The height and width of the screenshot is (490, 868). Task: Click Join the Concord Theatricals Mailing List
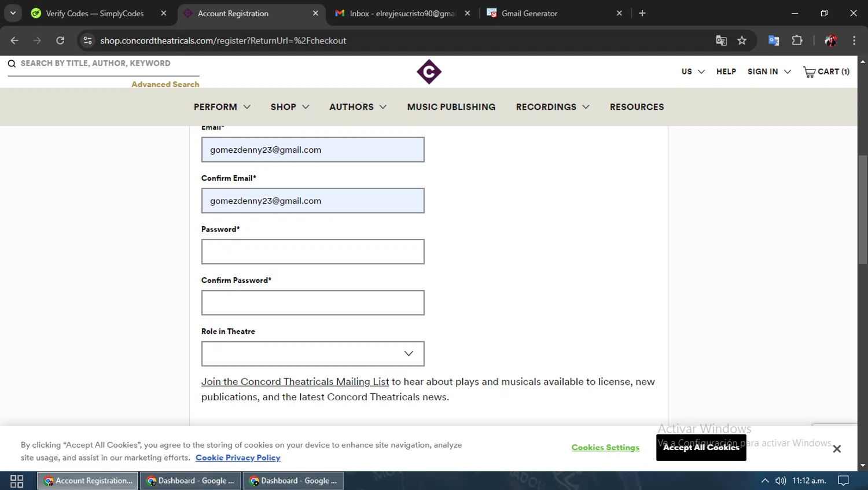[x=295, y=382]
